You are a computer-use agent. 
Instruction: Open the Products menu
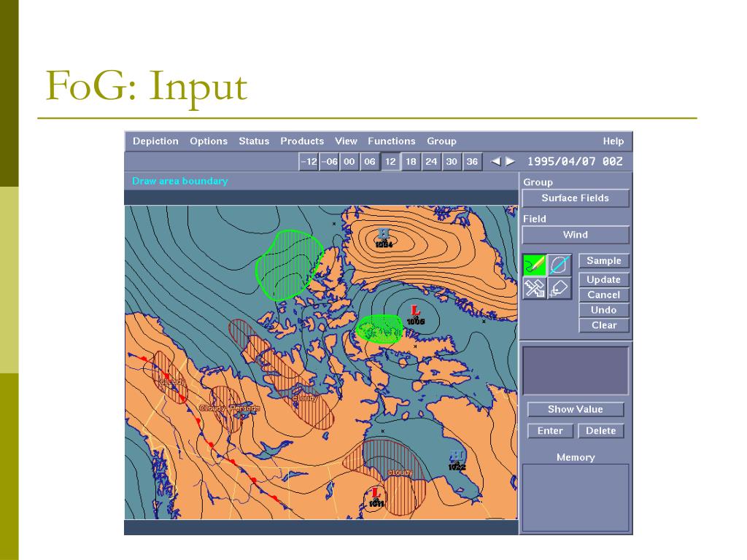tap(302, 141)
